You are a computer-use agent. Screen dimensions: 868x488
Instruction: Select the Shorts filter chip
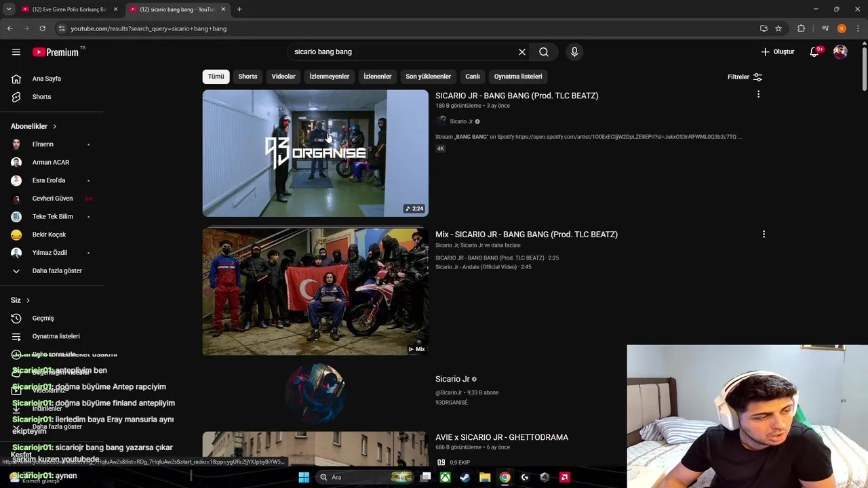(x=248, y=77)
